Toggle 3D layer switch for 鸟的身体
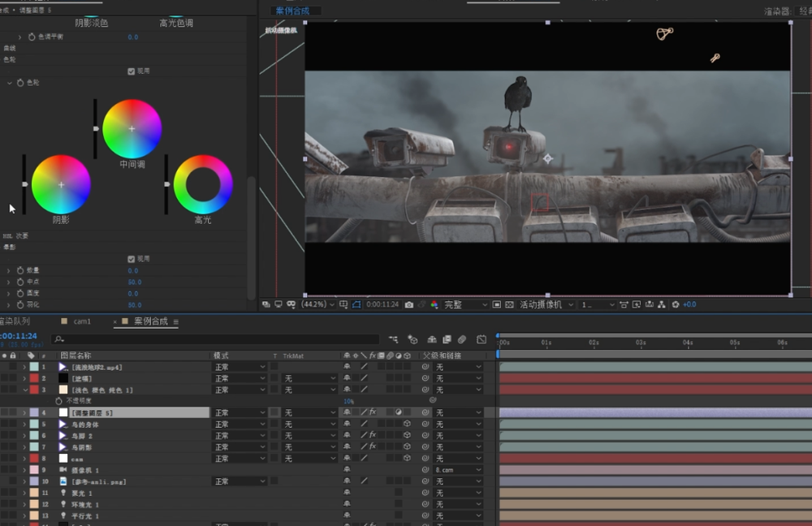The width and height of the screenshot is (812, 526). pyautogui.click(x=407, y=424)
